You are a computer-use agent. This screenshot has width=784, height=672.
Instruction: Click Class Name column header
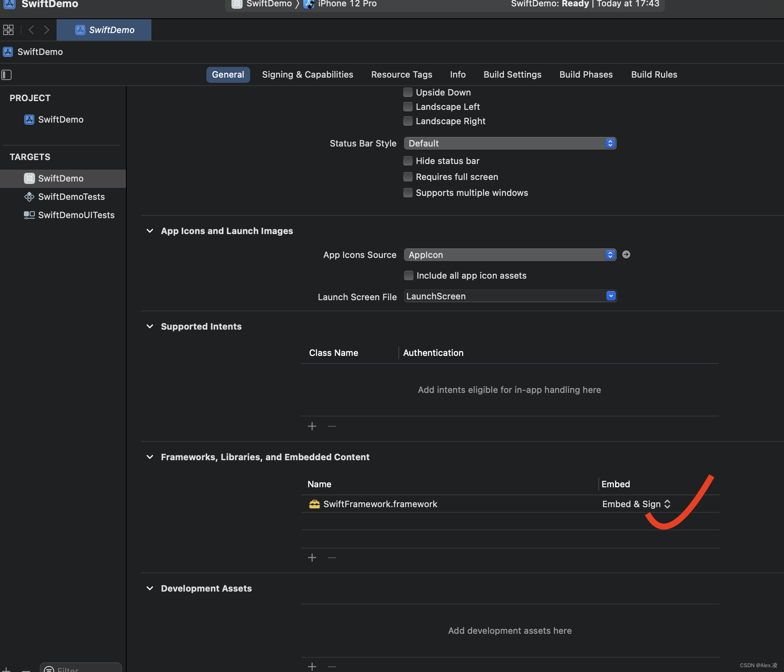tap(333, 353)
